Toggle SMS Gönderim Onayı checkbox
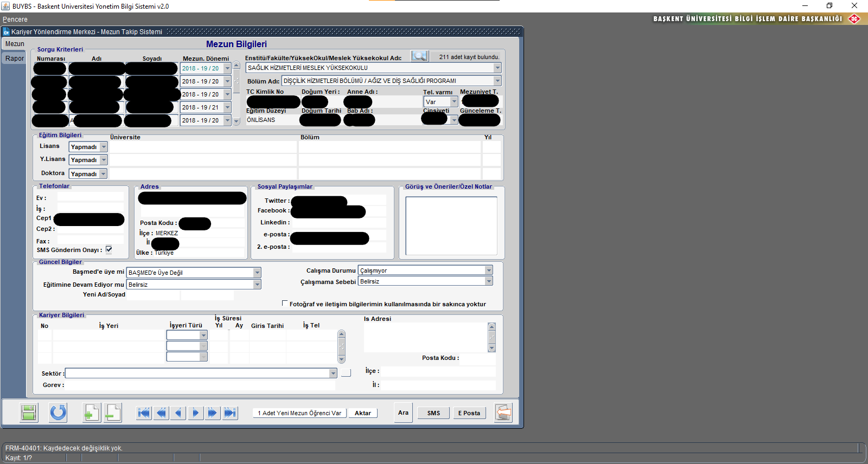868x464 pixels. coord(109,249)
